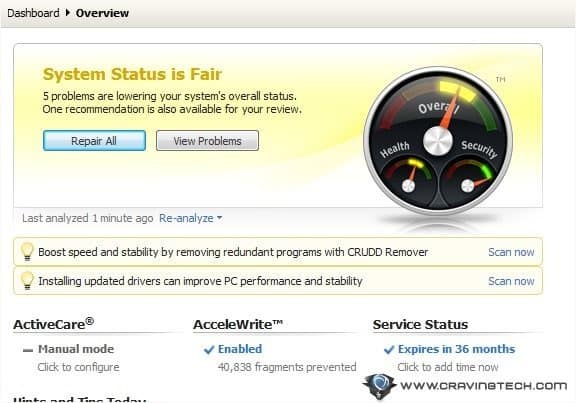Click the Re-analyze link
576x403 pixels.
[186, 218]
